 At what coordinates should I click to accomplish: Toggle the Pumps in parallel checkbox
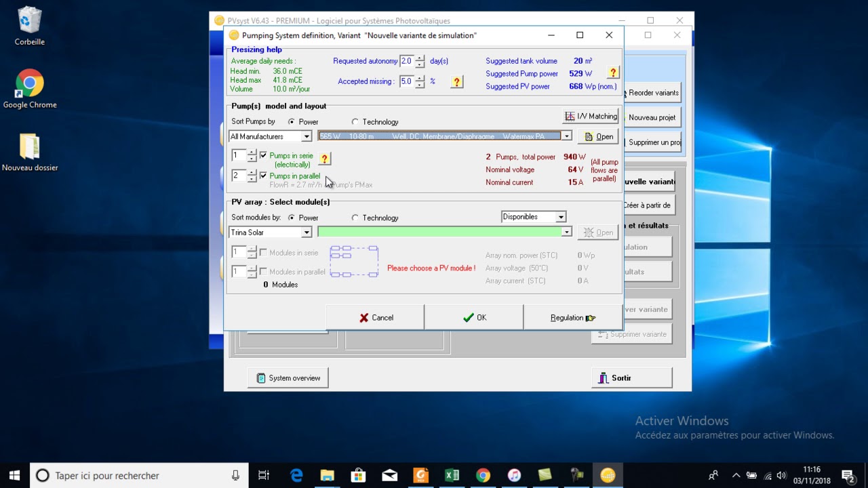[263, 176]
